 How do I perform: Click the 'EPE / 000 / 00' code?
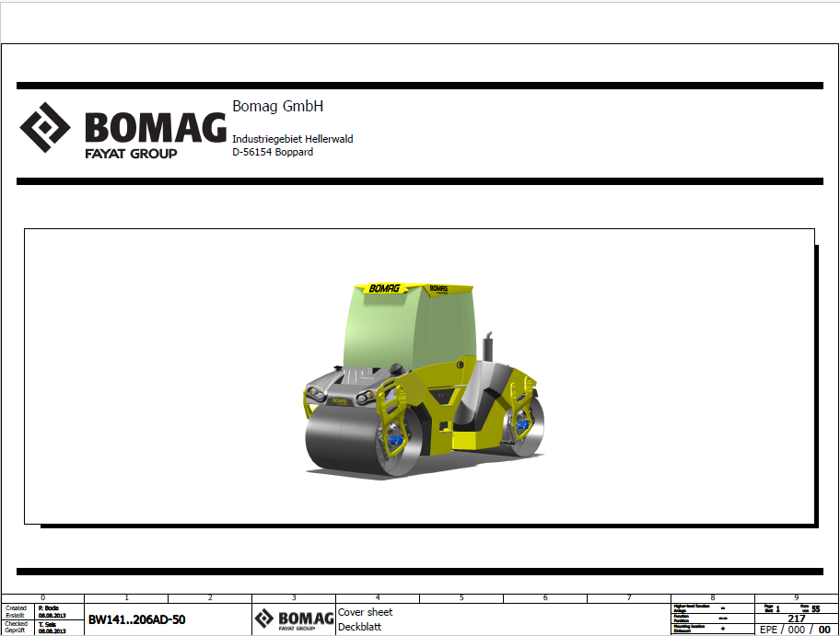click(795, 630)
